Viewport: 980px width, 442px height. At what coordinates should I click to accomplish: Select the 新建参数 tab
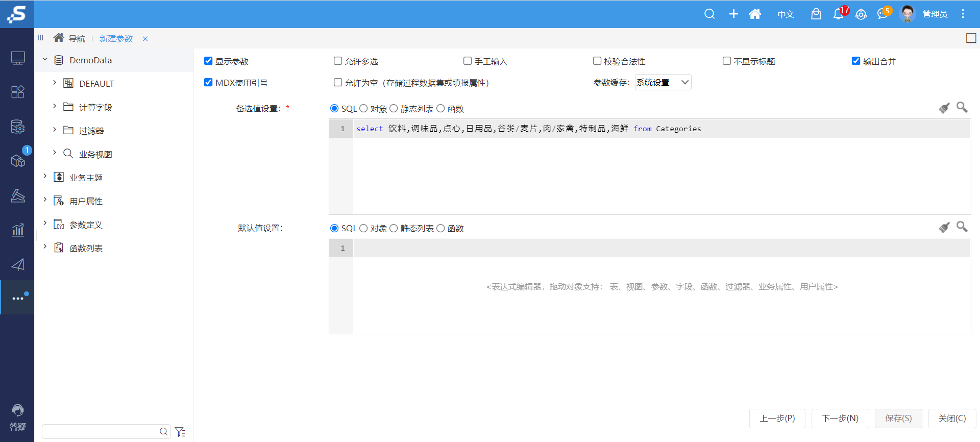[116, 39]
